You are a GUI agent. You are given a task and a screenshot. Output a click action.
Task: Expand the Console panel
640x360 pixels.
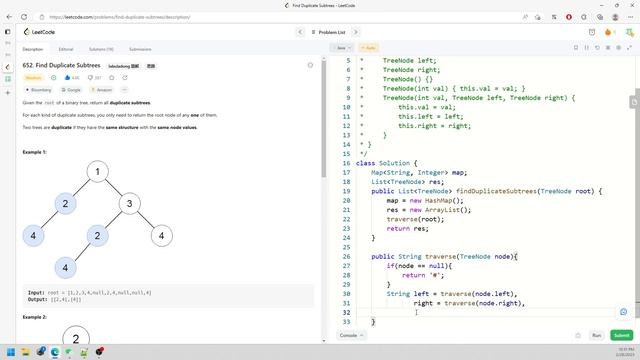click(x=351, y=335)
